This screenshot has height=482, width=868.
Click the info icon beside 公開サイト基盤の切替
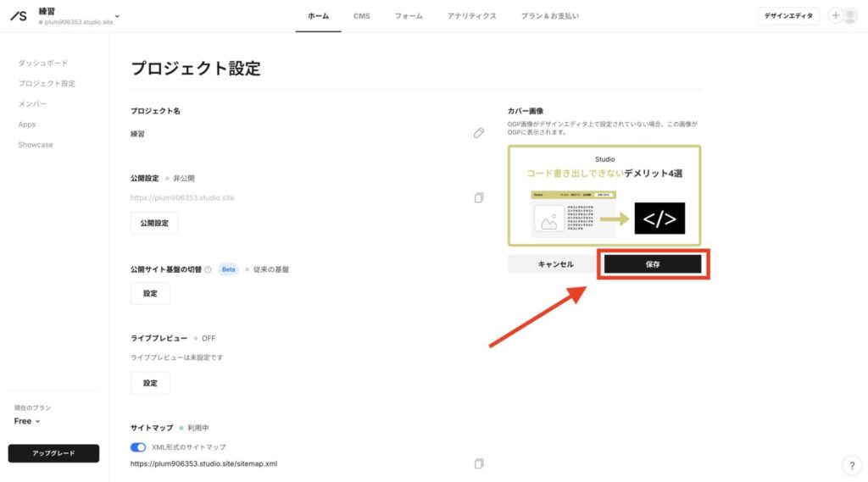tap(209, 269)
